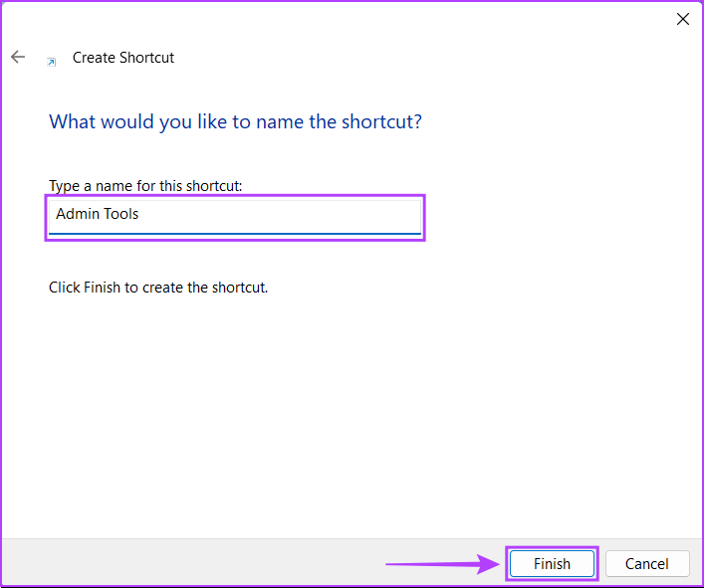Click the Create Shortcut window title

point(123,58)
